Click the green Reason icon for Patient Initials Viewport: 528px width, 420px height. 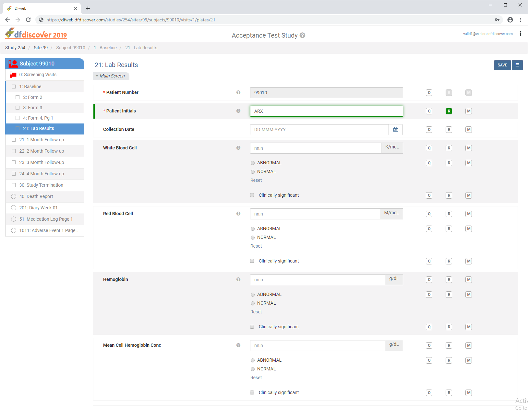click(449, 111)
